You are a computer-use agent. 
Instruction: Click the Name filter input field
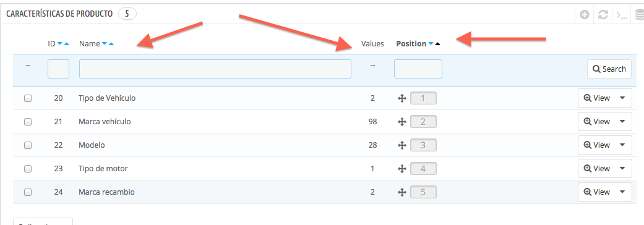pyautogui.click(x=215, y=69)
